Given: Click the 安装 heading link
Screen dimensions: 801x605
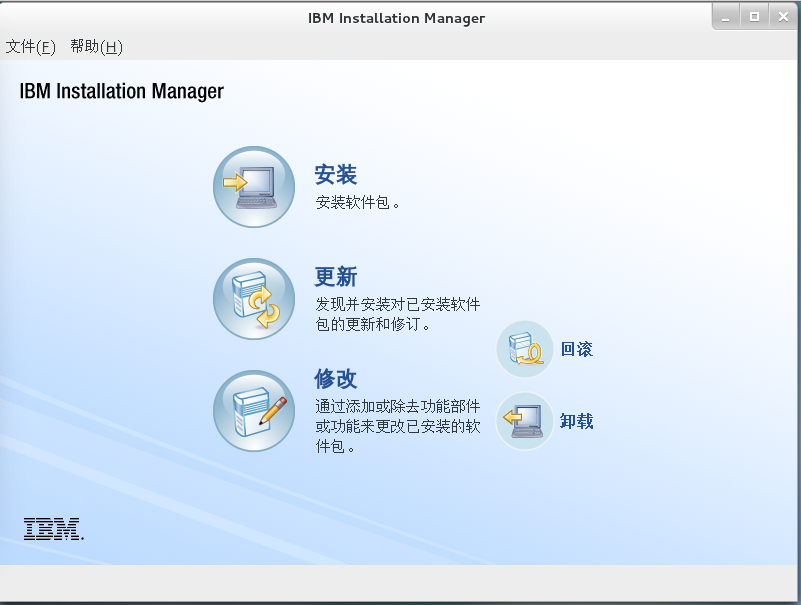Looking at the screenshot, I should [x=336, y=175].
